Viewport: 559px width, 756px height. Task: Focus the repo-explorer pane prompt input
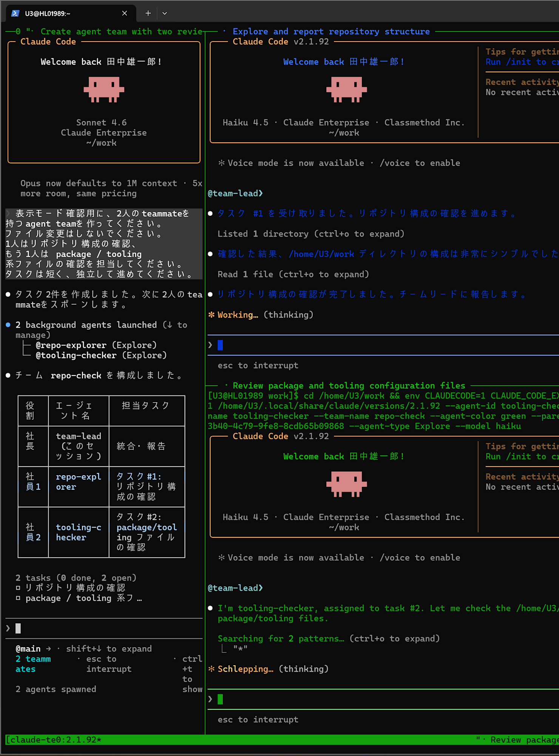point(383,345)
